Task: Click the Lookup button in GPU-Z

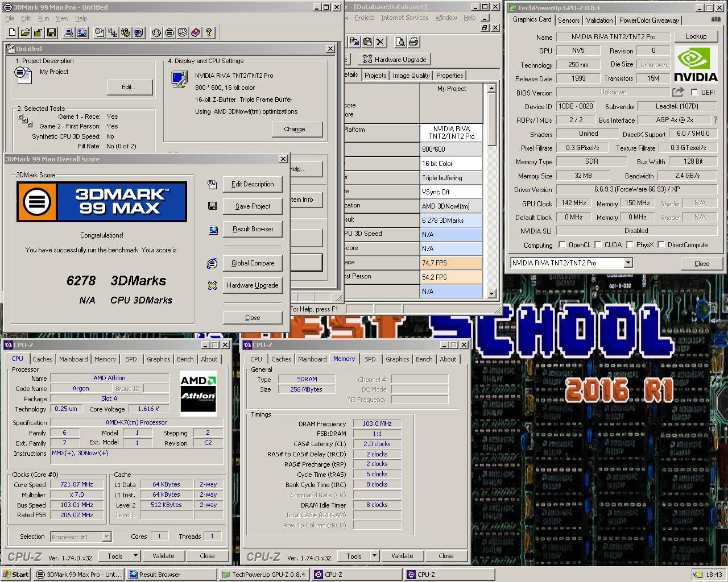Action: click(696, 36)
